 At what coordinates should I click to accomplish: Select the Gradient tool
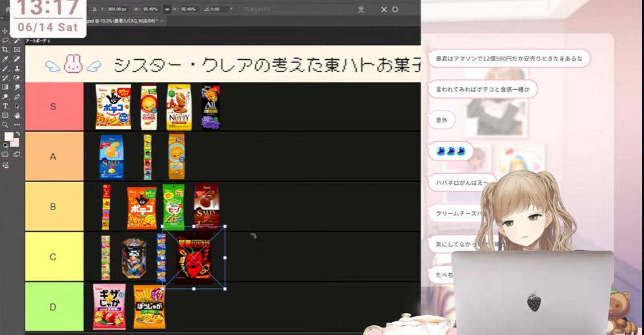click(5, 88)
